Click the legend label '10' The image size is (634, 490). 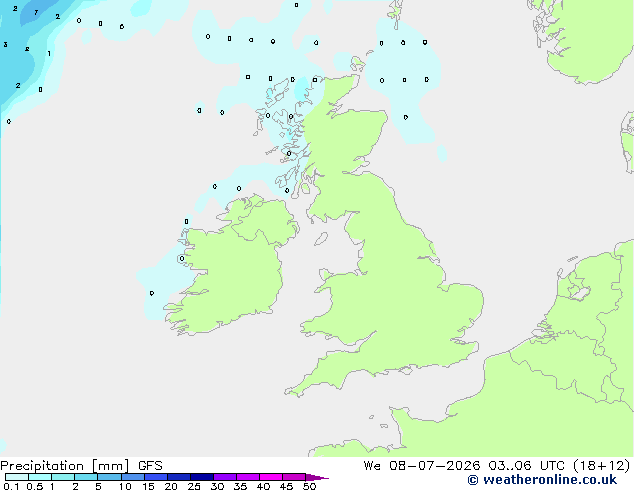[125, 486]
